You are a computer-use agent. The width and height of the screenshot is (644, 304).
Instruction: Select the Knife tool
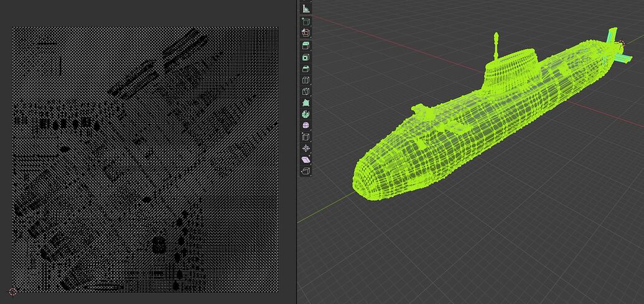pyautogui.click(x=306, y=91)
